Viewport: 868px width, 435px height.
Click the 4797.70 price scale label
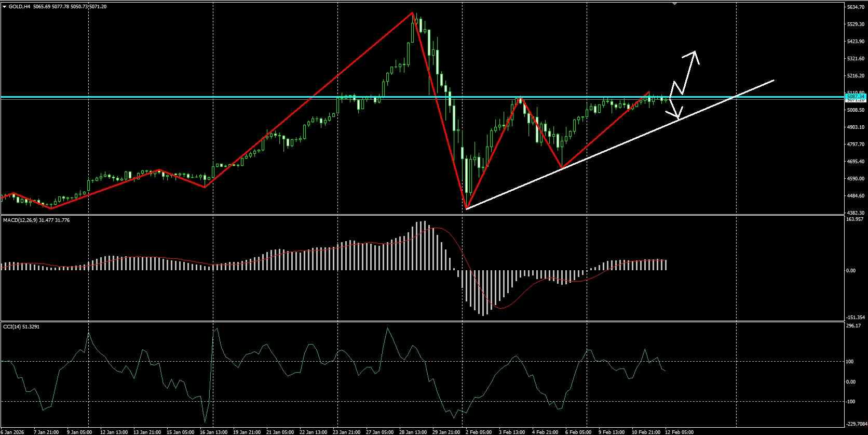(x=856, y=144)
